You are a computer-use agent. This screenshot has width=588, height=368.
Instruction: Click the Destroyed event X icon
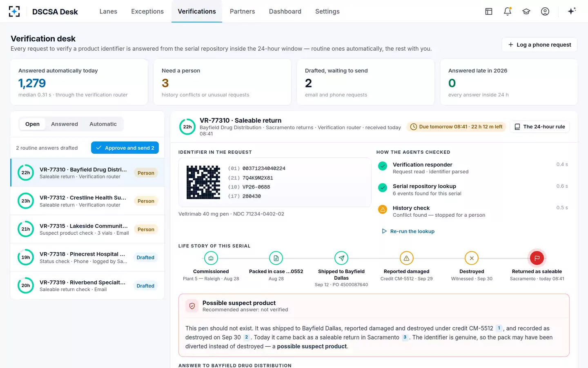click(472, 258)
